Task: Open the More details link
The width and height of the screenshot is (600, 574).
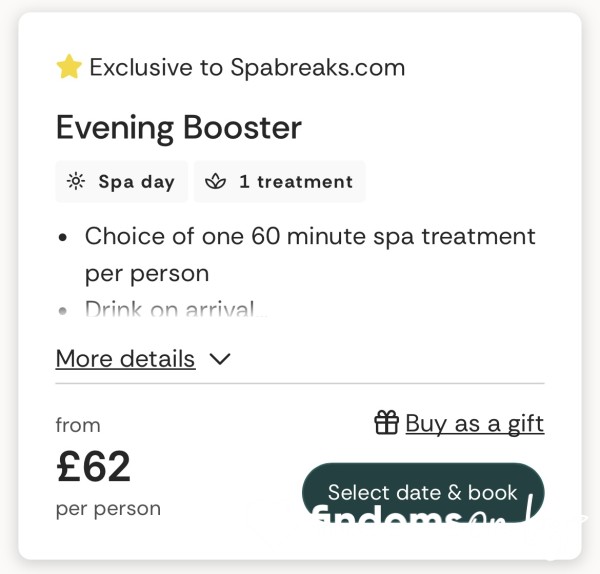Action: (x=126, y=359)
